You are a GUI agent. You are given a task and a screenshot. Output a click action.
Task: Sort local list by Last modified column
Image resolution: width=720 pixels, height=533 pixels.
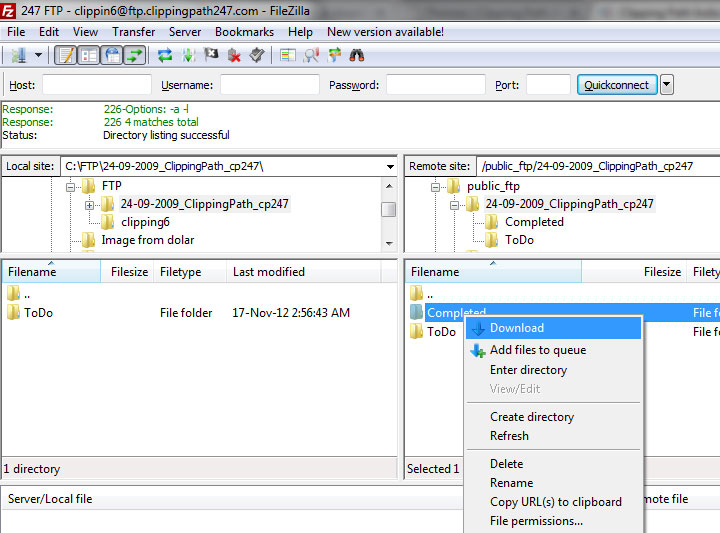pyautogui.click(x=304, y=272)
